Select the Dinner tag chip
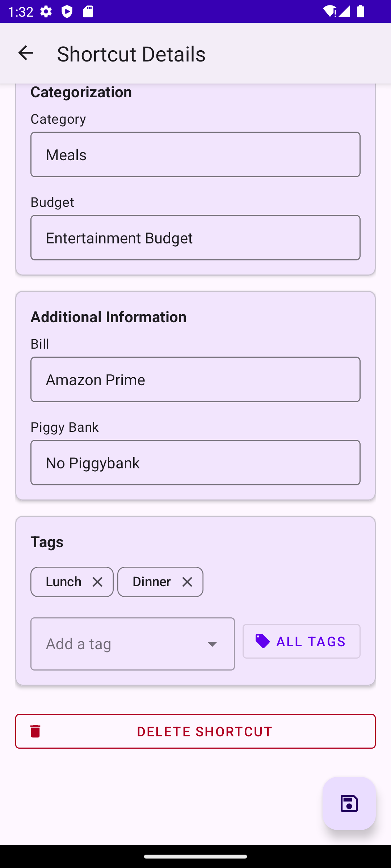Image resolution: width=391 pixels, height=868 pixels. (151, 582)
